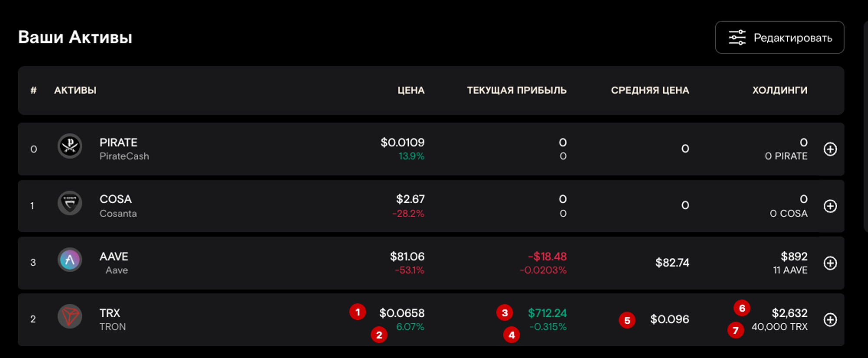Viewport: 868px width, 358px height.
Task: Open the PIRATE asset name link
Action: pyautogui.click(x=118, y=142)
